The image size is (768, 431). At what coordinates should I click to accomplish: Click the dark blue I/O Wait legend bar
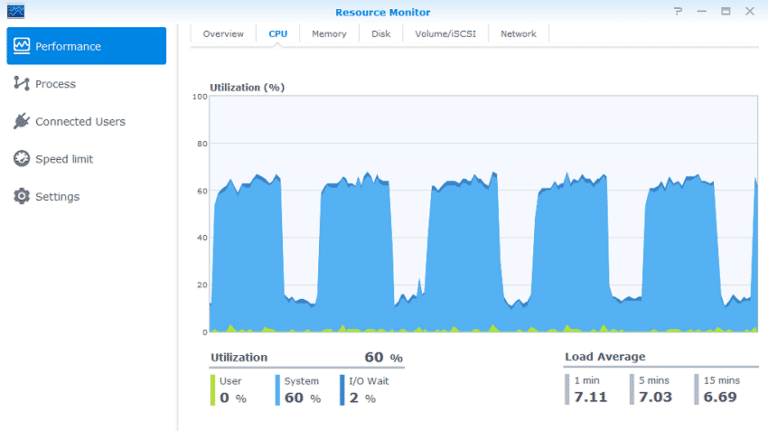pos(342,390)
